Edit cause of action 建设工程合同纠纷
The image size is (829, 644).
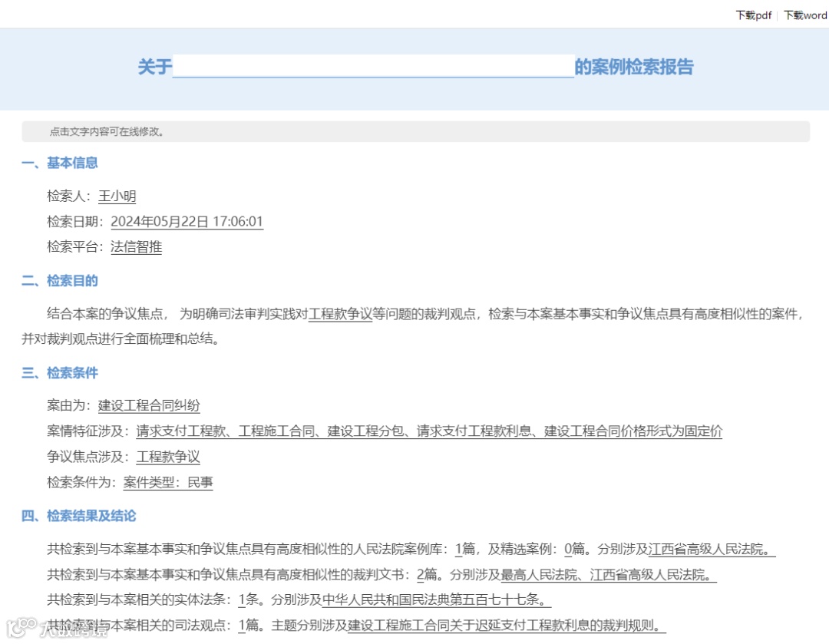coord(149,405)
